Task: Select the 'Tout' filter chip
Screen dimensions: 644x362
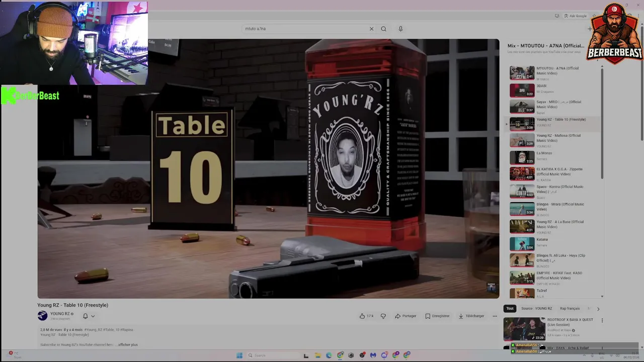Action: 510,308
